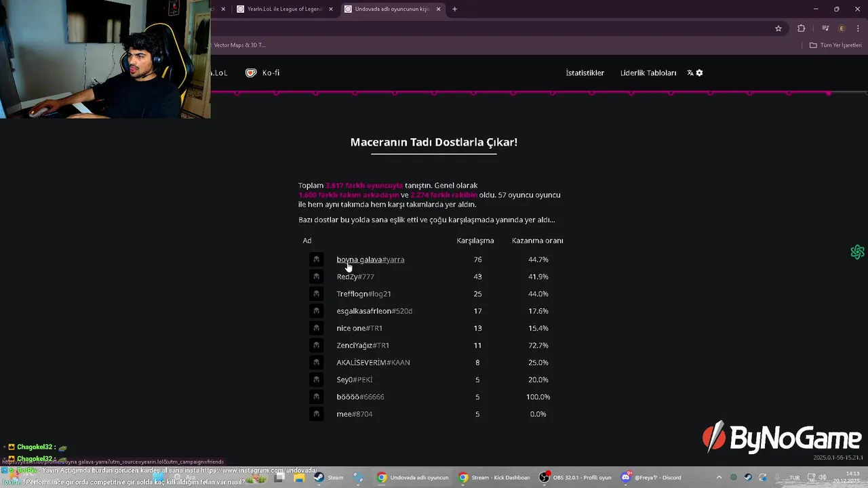This screenshot has width=868, height=488.
Task: Open Treffiogn#log21 player profile
Action: point(363,293)
